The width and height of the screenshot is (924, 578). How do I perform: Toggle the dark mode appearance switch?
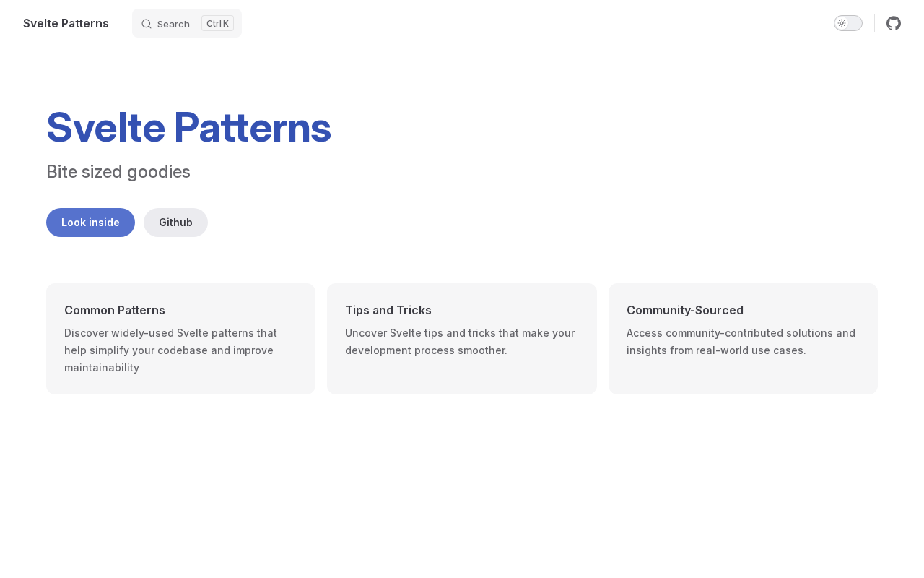pyautogui.click(x=848, y=23)
